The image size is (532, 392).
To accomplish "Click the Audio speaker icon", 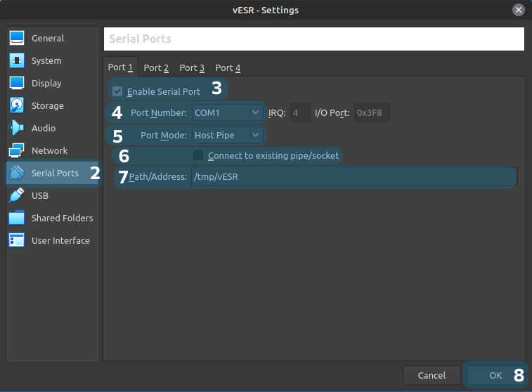I will point(17,128).
